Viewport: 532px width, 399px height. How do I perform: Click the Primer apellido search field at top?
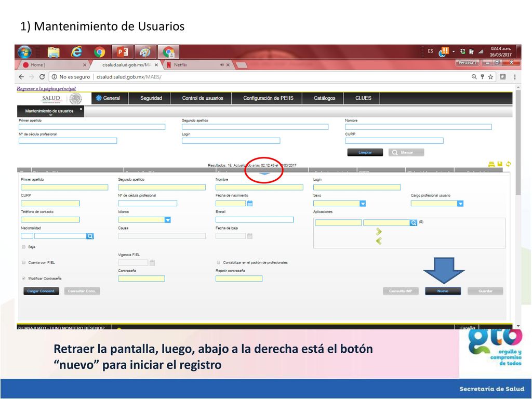coord(92,127)
